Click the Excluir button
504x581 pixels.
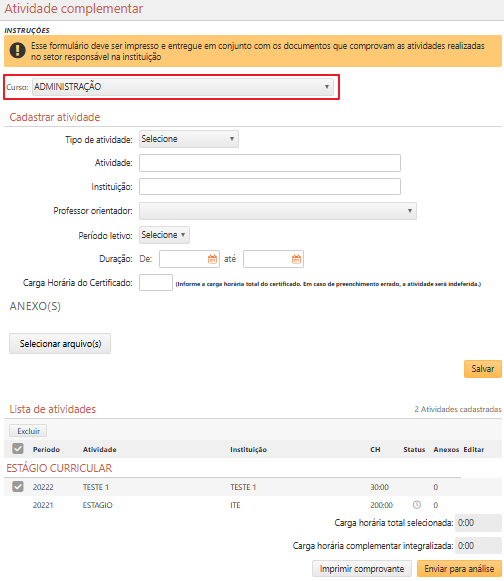click(28, 431)
